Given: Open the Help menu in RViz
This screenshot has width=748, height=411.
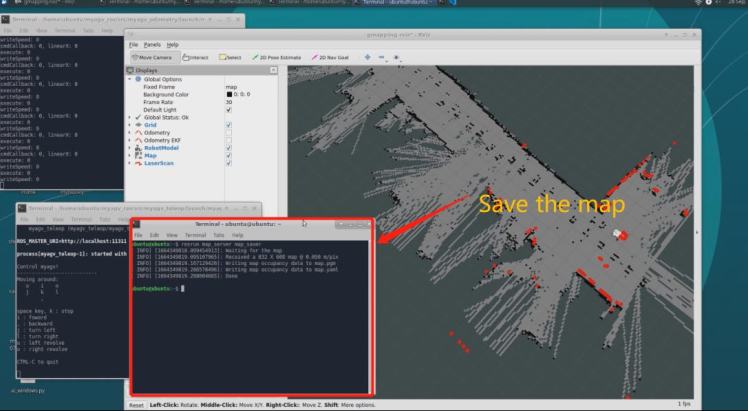Looking at the screenshot, I should (172, 45).
